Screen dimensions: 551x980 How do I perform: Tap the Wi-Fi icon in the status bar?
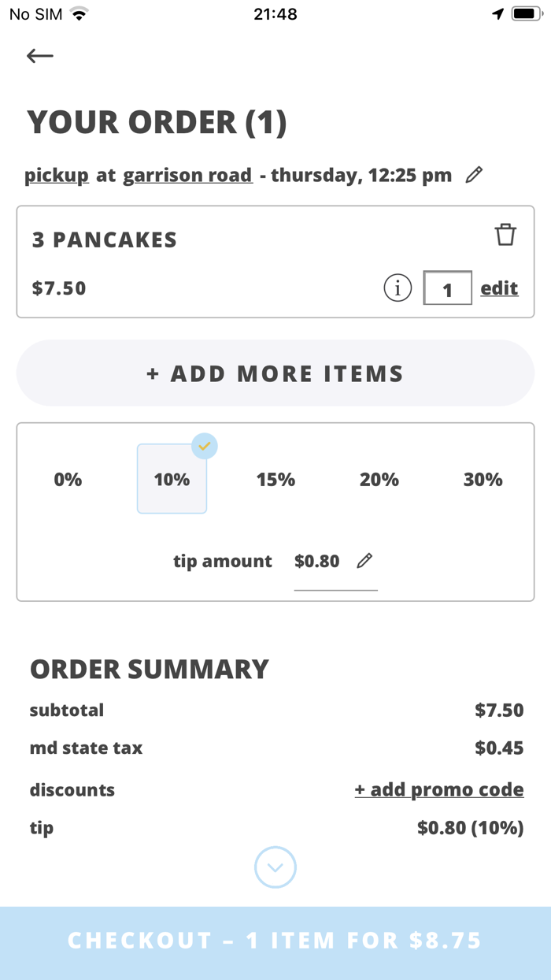pyautogui.click(x=79, y=13)
